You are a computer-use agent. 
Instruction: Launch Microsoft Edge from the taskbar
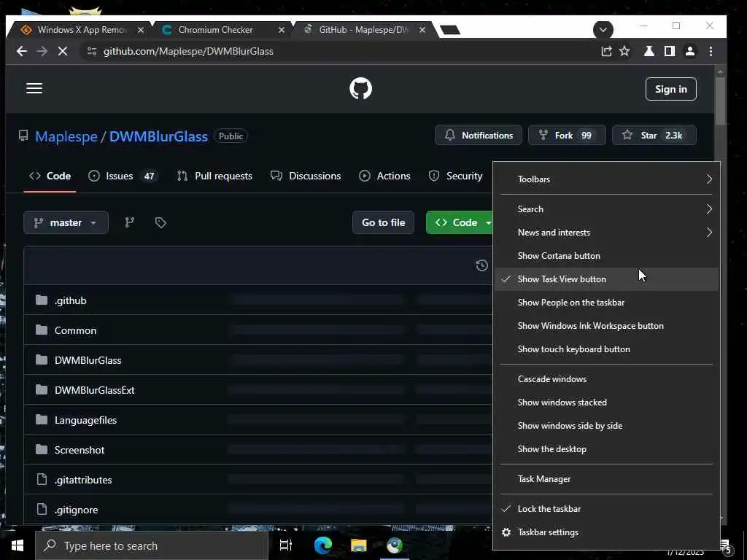point(323,545)
